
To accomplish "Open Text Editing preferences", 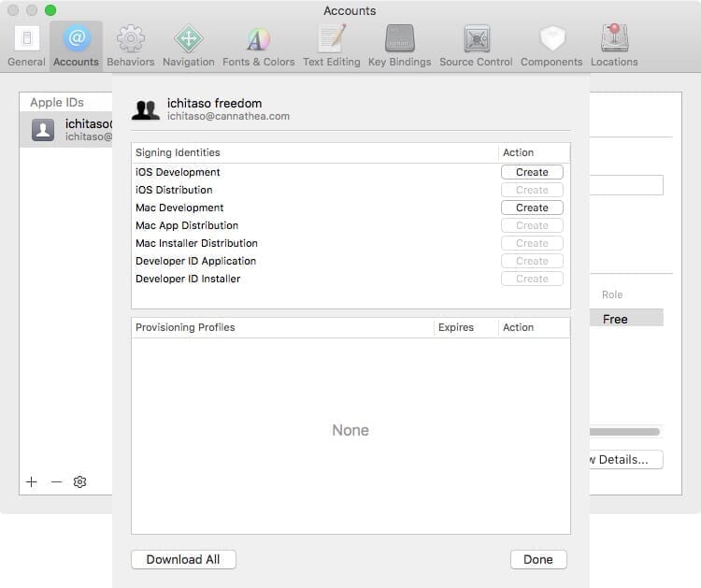I will pyautogui.click(x=331, y=45).
